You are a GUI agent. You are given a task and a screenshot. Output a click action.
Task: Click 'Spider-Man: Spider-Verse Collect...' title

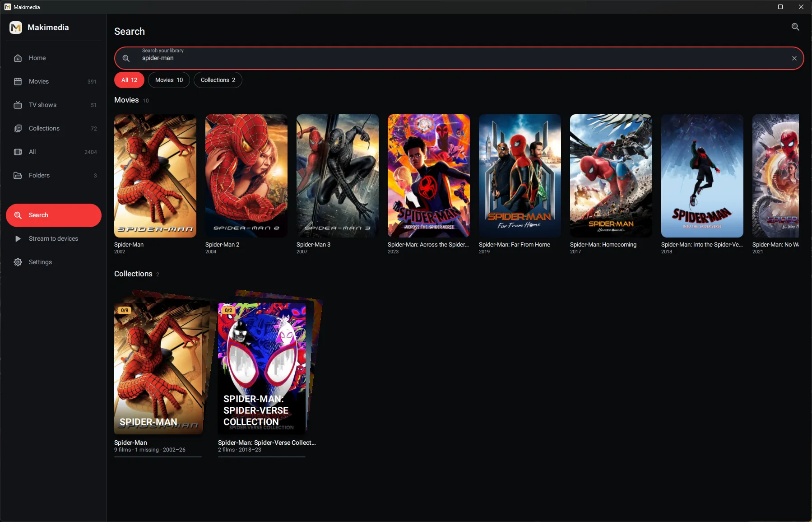(x=267, y=443)
